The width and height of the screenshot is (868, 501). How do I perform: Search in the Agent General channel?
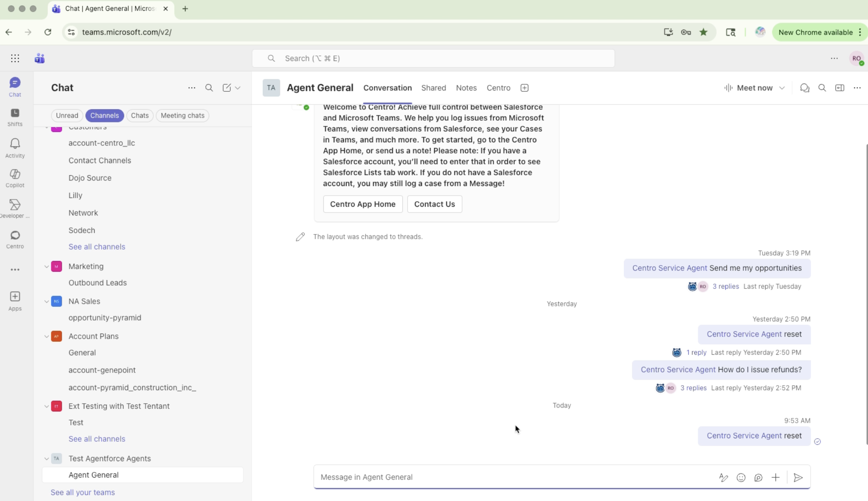pyautogui.click(x=822, y=88)
